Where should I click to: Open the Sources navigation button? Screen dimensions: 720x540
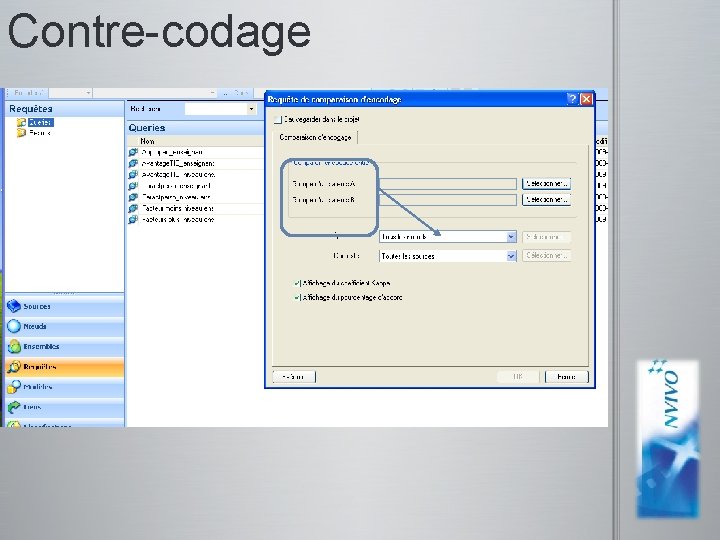click(x=64, y=306)
